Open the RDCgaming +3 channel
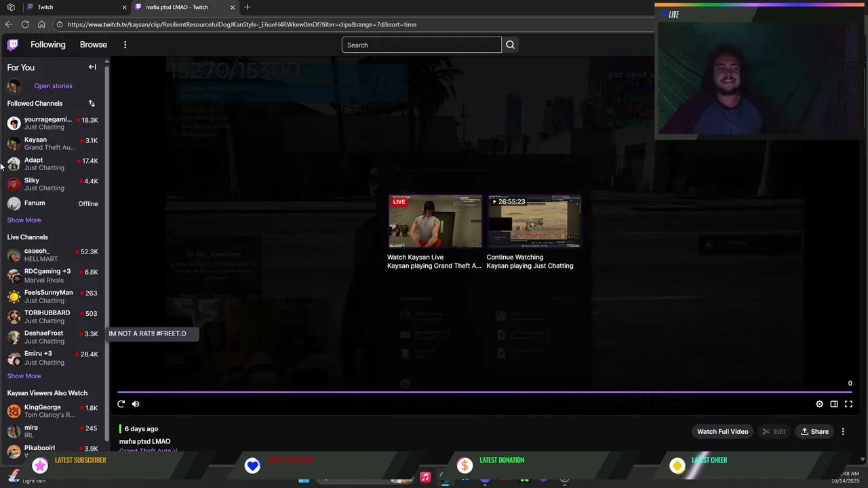Viewport: 868px width, 488px height. (x=53, y=275)
